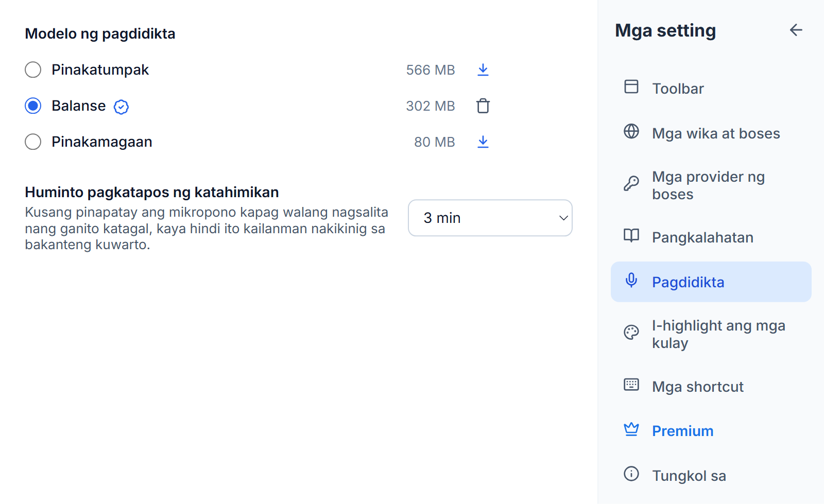This screenshot has height=504, width=824.
Task: Open Toolbar settings
Action: pyautogui.click(x=711, y=89)
